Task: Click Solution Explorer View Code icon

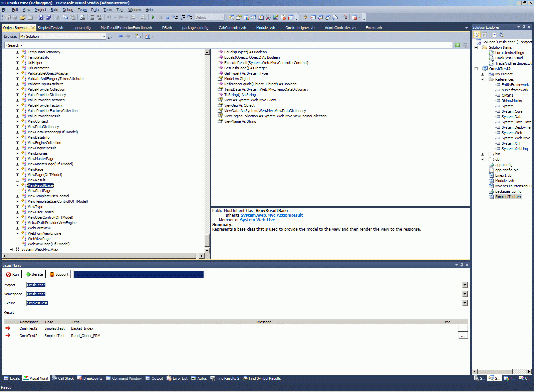Action: (x=494, y=35)
